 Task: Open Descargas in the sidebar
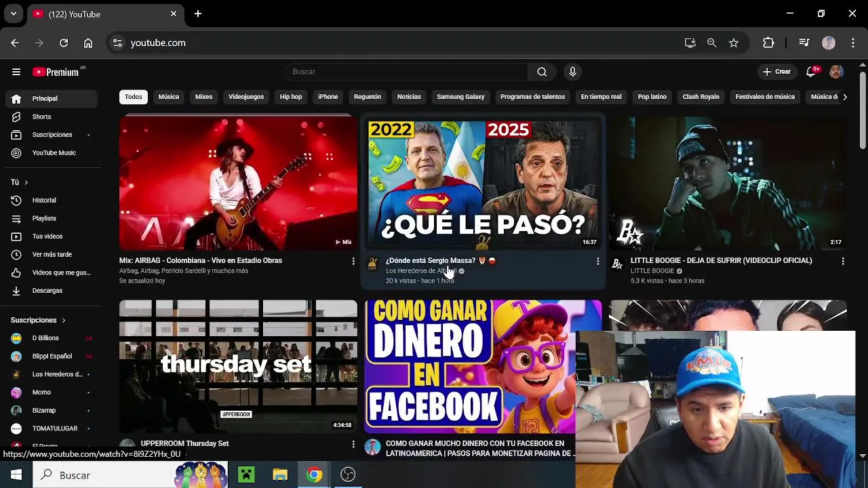52,291
